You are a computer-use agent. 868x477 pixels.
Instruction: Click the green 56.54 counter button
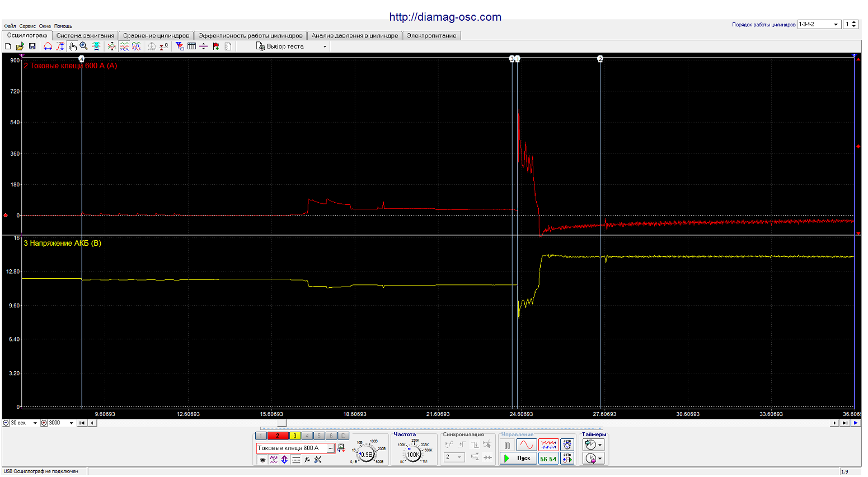point(548,459)
